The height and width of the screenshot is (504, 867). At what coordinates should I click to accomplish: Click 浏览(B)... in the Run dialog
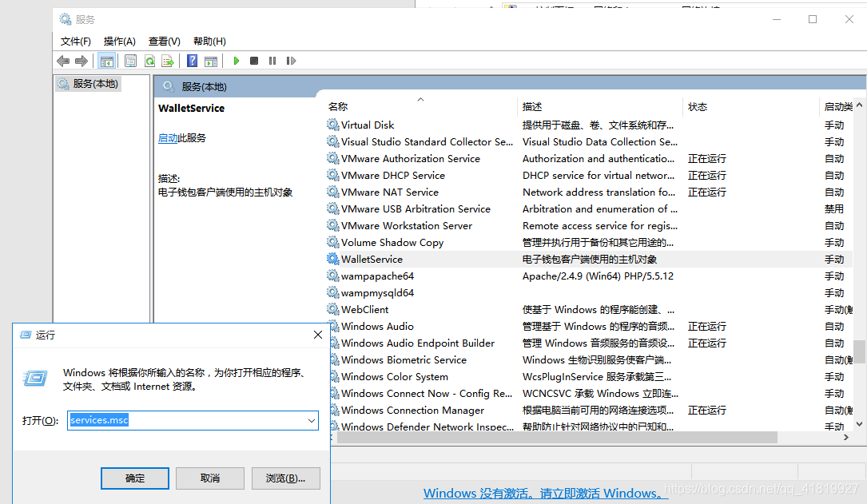click(285, 478)
